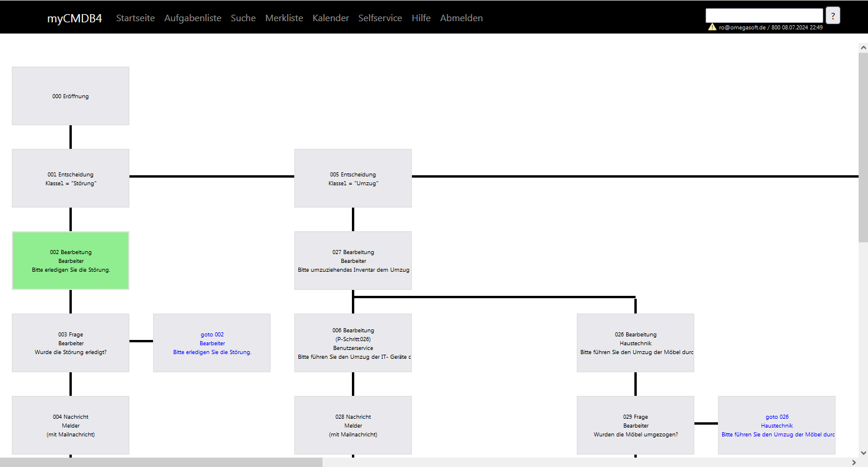Select node 005 Entscheidung Klasse1 Umzug
This screenshot has height=467, width=868.
tap(353, 178)
